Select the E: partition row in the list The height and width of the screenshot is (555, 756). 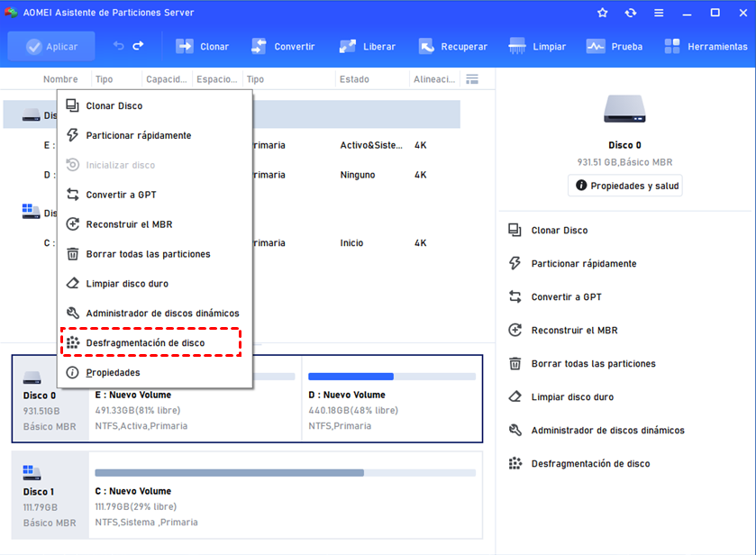coord(232,145)
